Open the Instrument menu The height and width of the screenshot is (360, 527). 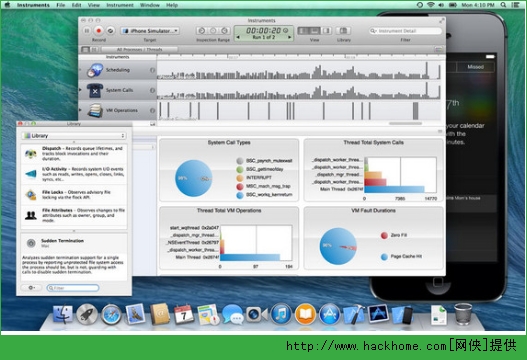point(120,5)
